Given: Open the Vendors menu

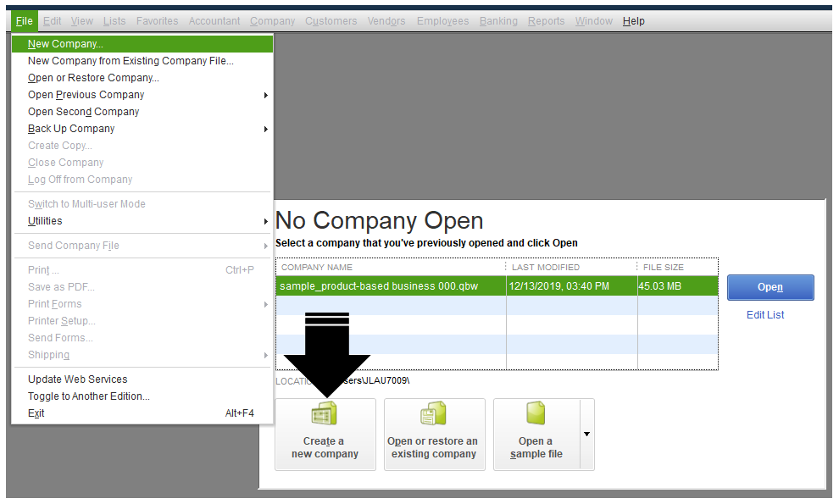Looking at the screenshot, I should (386, 21).
